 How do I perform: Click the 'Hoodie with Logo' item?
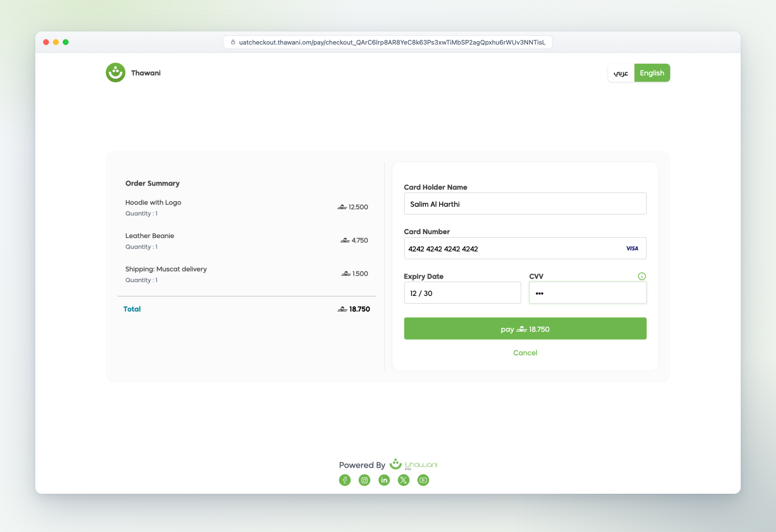coord(153,202)
